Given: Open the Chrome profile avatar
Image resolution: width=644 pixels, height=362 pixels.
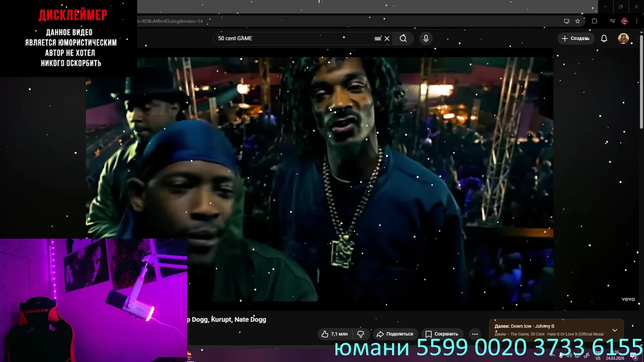Looking at the screenshot, I should pyautogui.click(x=624, y=21).
